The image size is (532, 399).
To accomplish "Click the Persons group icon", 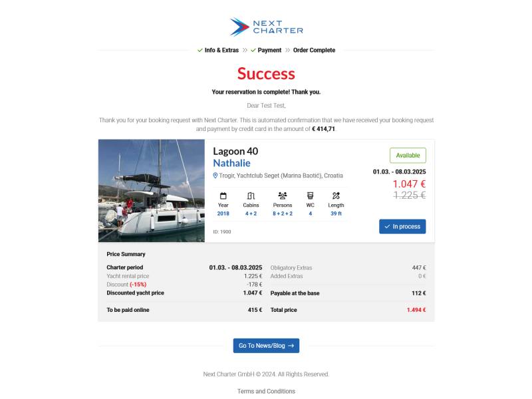I will 282,196.
